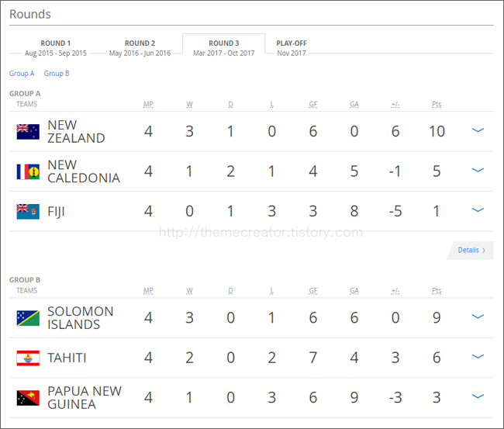Switch to the Round 1 tab
Image resolution: width=504 pixels, height=429 pixels.
pos(56,48)
